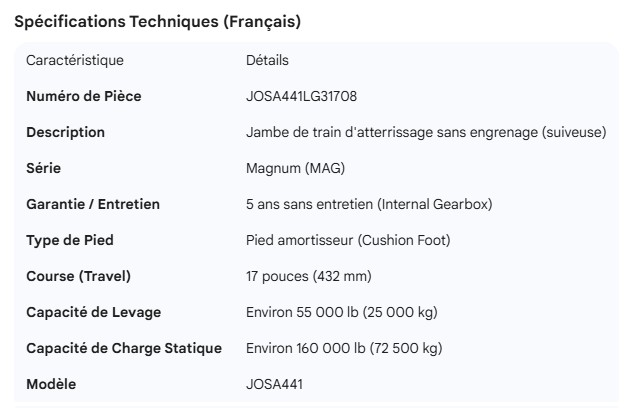The height and width of the screenshot is (408, 631).
Task: Click the Environ 55 000 lb value
Action: [341, 312]
